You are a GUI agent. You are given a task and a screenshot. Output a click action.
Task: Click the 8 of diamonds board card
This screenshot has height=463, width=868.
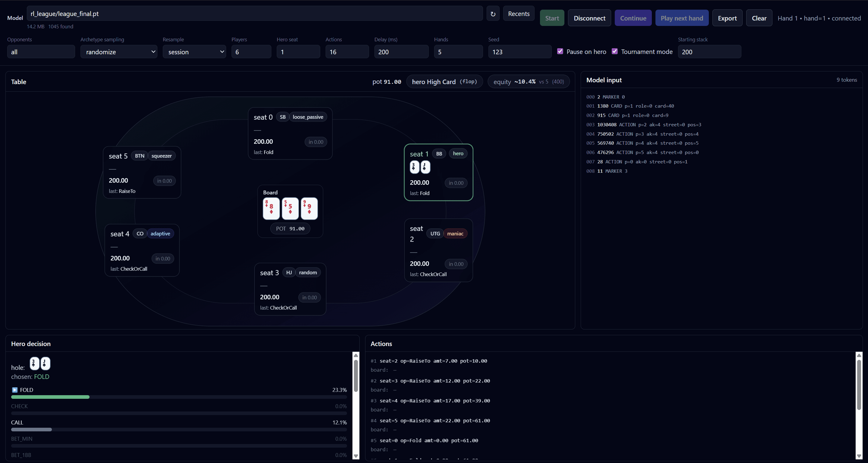tap(271, 208)
